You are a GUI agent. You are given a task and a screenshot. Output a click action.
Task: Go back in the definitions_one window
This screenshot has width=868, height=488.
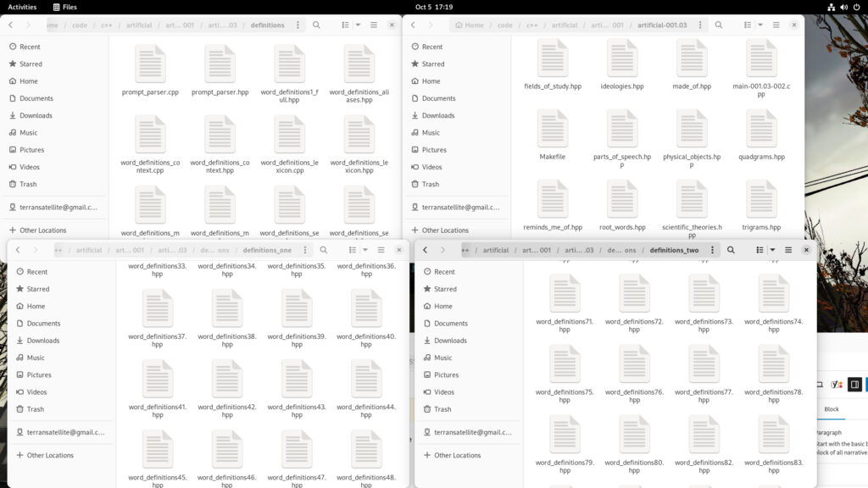(x=18, y=250)
